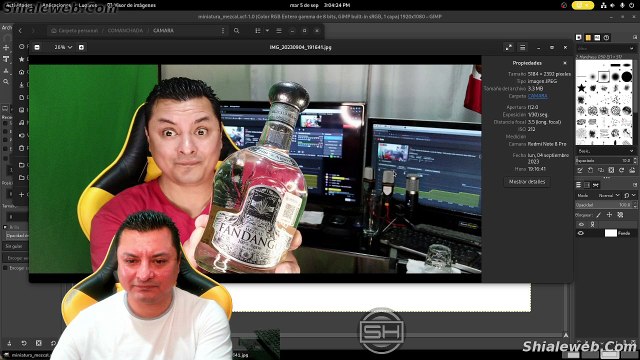This screenshot has width=640, height=360.
Task: Adjust the brush Espaciado slider
Action: tap(606, 160)
